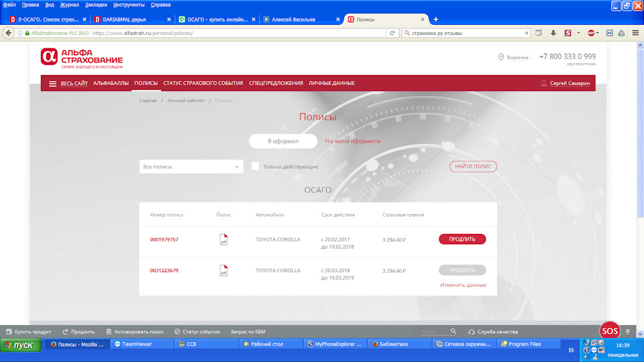This screenshot has width=644, height=362.
Task: Select the "Я оформил" toggle option
Action: (x=283, y=141)
